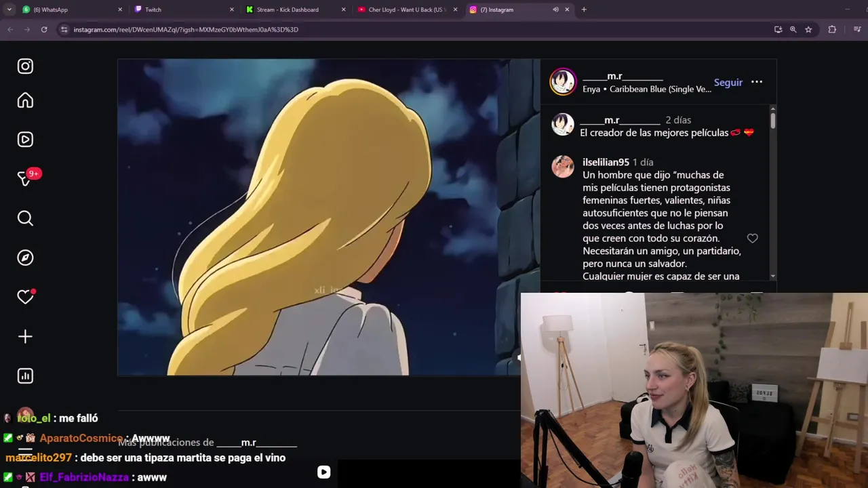Open ilselilian95 username link

606,162
